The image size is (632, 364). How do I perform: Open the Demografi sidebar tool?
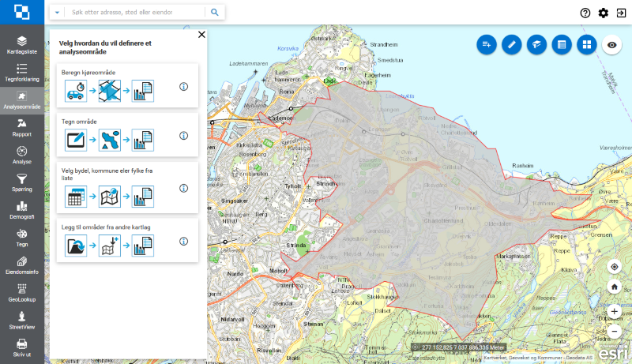click(x=22, y=210)
